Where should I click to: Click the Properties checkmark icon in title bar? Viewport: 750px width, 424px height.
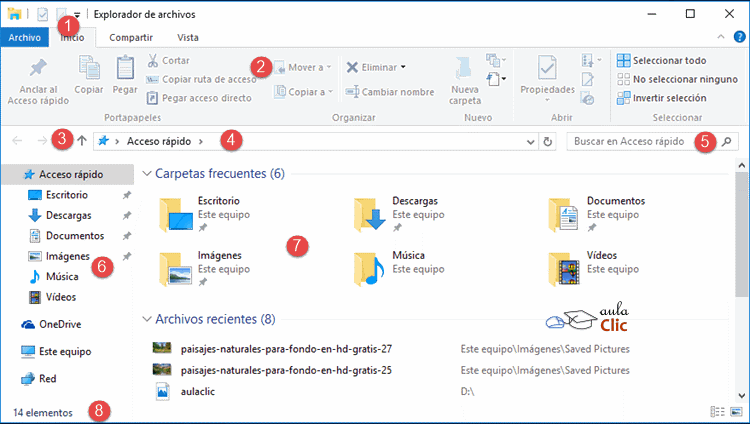click(x=43, y=14)
